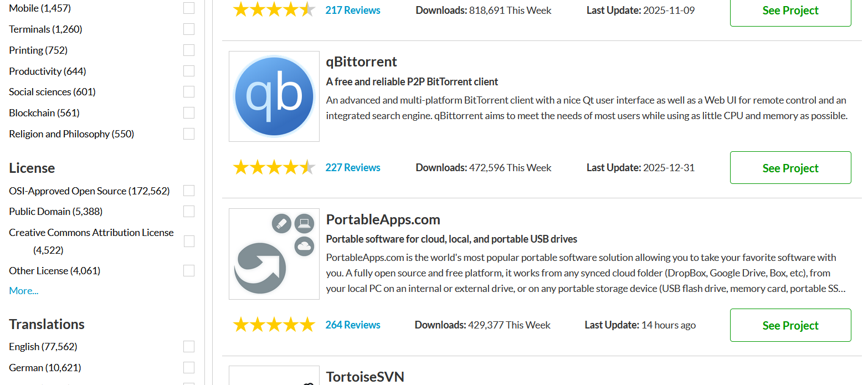This screenshot has height=385, width=868.
Task: Enable the Blockchain category filter
Action: click(189, 113)
